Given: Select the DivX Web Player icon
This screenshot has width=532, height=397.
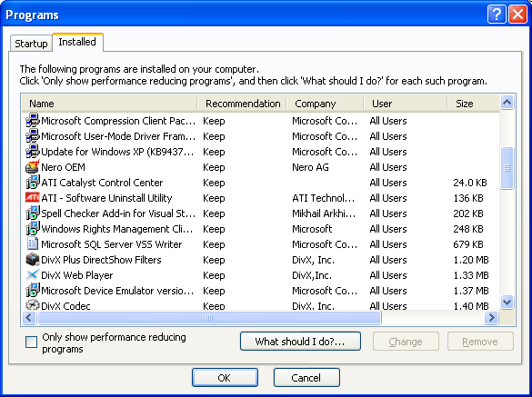Looking at the screenshot, I should point(33,275).
